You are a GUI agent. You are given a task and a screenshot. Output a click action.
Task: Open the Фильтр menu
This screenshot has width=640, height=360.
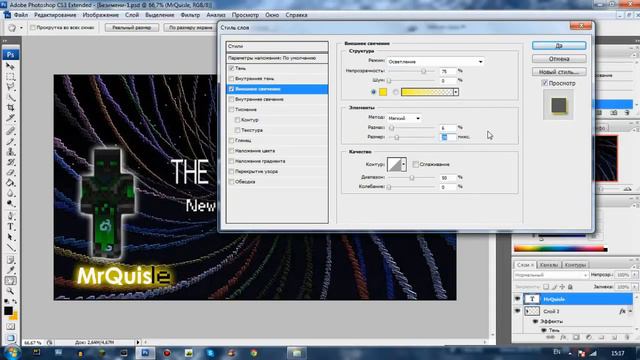[x=190, y=15]
